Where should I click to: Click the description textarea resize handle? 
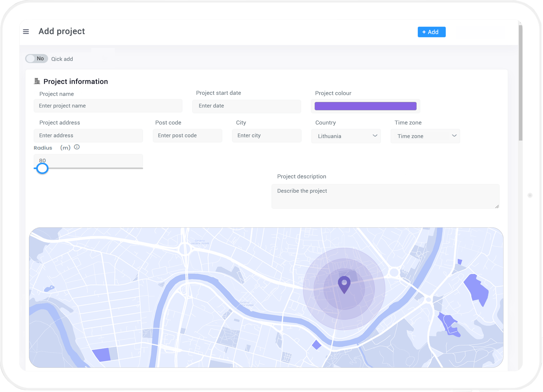click(x=497, y=206)
